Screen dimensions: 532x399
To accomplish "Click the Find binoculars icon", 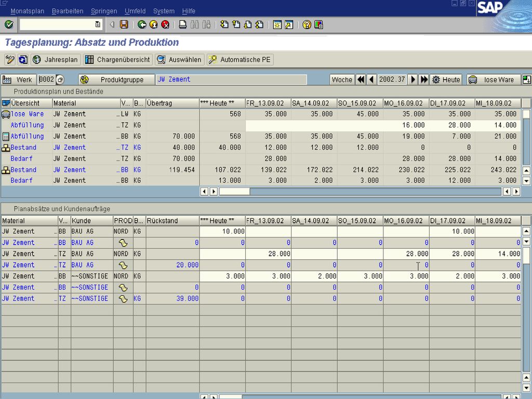I will click(x=194, y=24).
